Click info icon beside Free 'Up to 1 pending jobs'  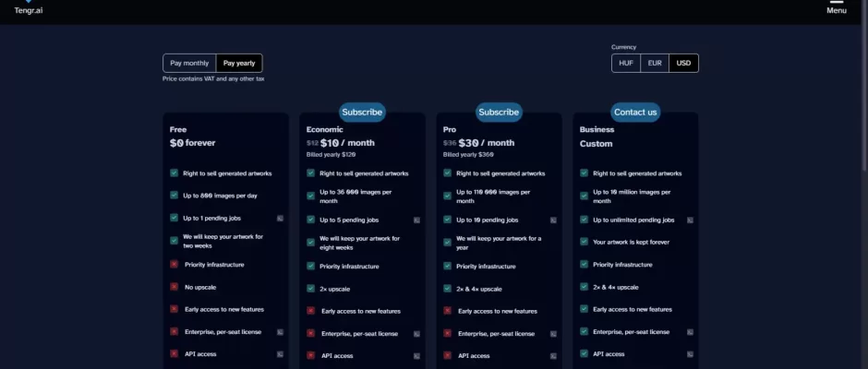pos(280,219)
